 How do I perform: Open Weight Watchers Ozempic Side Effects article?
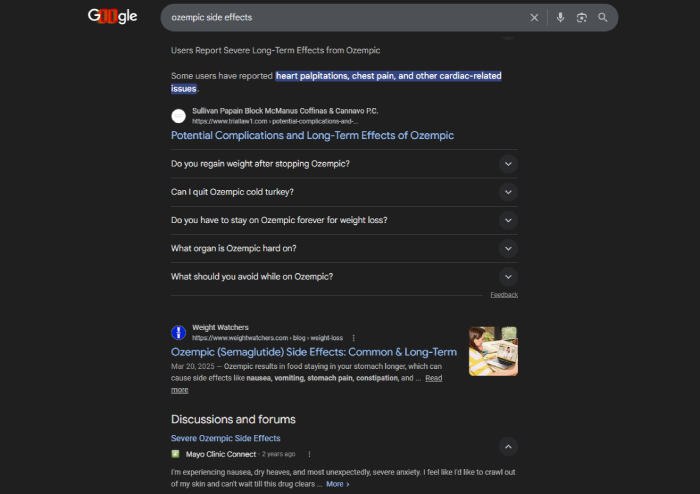[313, 352]
